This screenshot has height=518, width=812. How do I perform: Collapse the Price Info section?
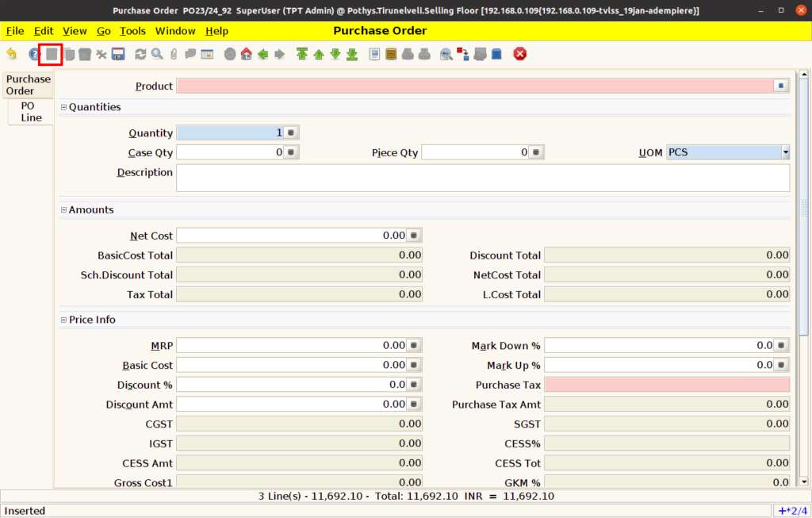(63, 320)
